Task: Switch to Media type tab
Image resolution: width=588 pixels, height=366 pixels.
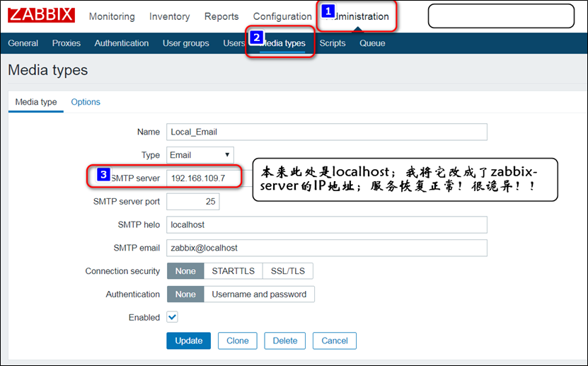Action: (36, 102)
